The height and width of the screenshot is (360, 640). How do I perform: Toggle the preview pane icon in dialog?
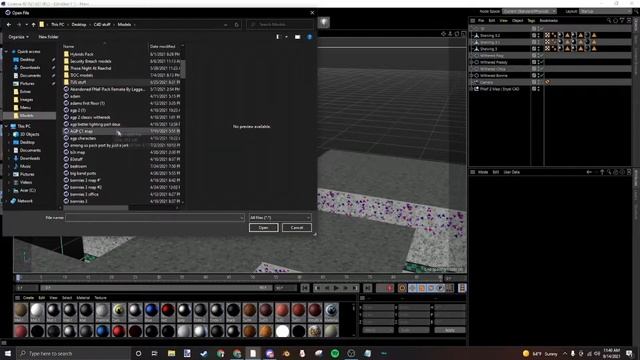click(298, 37)
